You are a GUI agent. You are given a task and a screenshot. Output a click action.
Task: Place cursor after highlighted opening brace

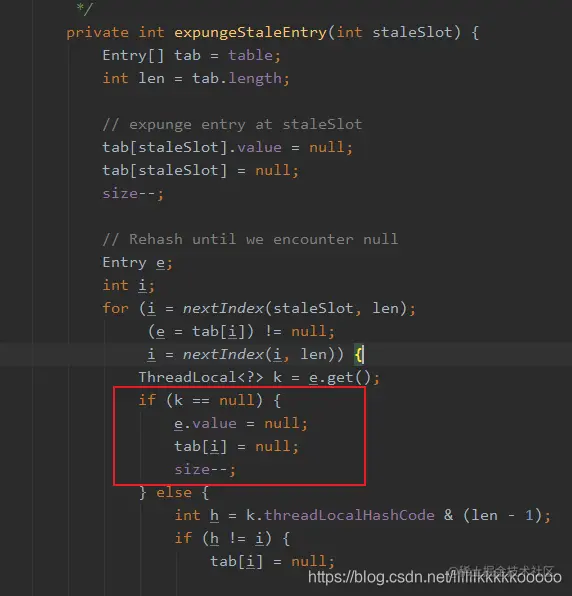[363, 355]
